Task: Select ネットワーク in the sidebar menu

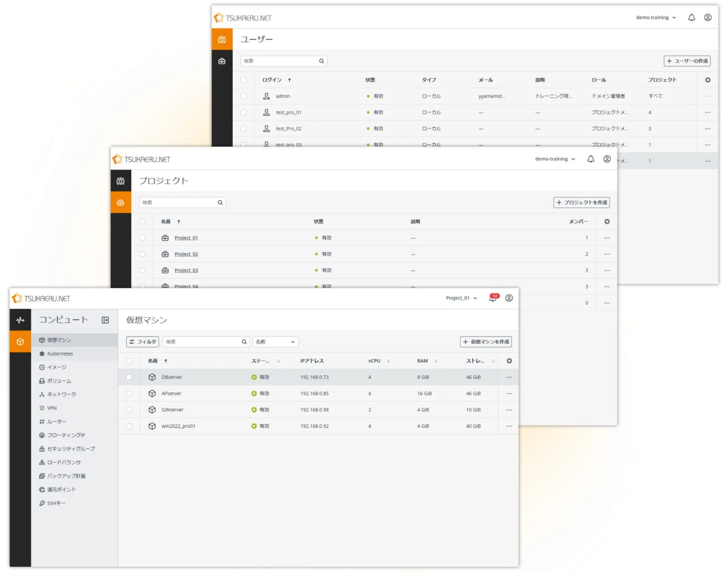Action: [x=61, y=394]
